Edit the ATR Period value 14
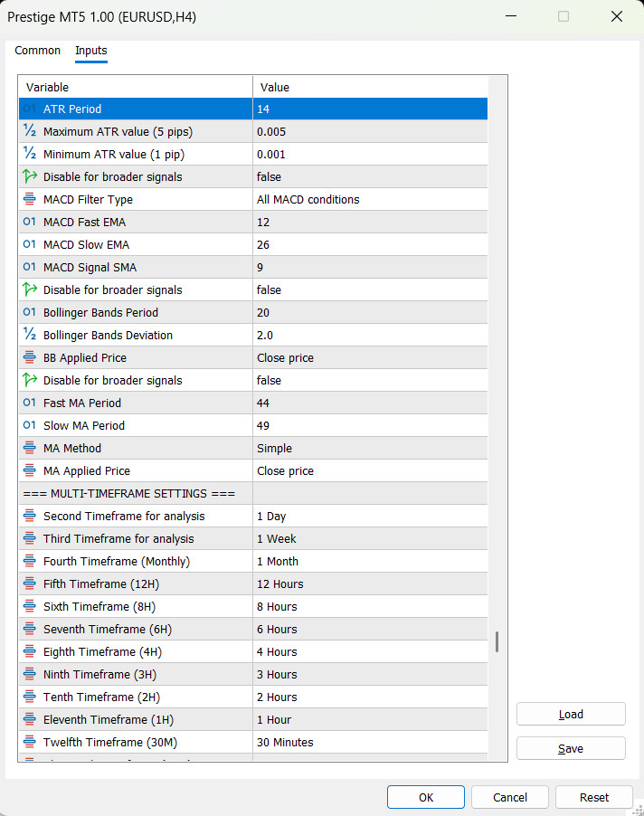The width and height of the screenshot is (644, 816). coord(370,109)
